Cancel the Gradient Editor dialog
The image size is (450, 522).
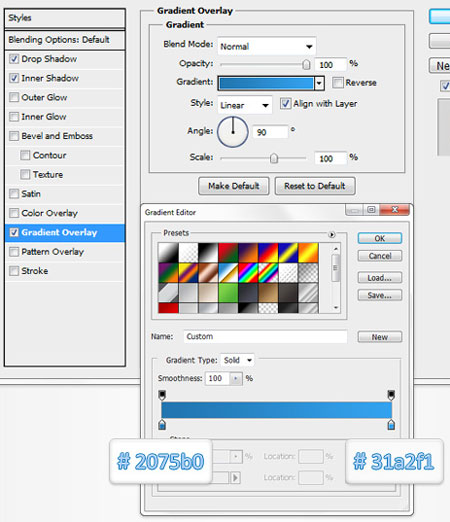click(x=380, y=256)
